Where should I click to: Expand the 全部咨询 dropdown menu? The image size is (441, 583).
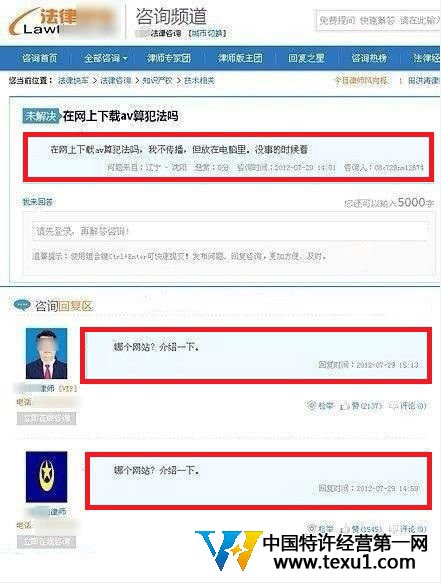pyautogui.click(x=106, y=58)
